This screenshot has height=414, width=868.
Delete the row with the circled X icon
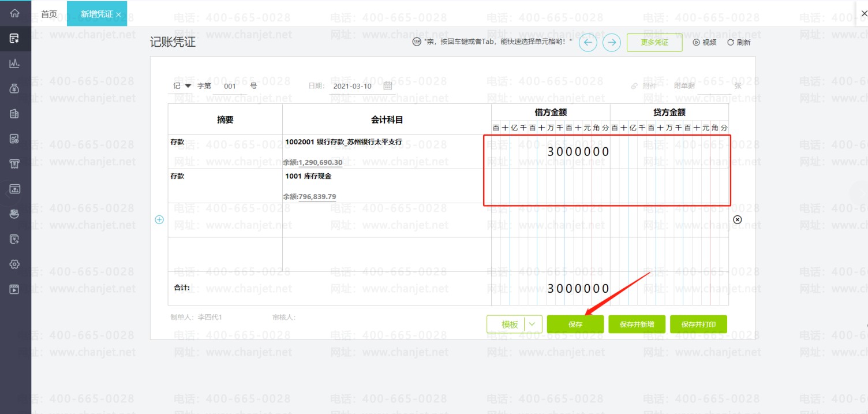(x=737, y=219)
